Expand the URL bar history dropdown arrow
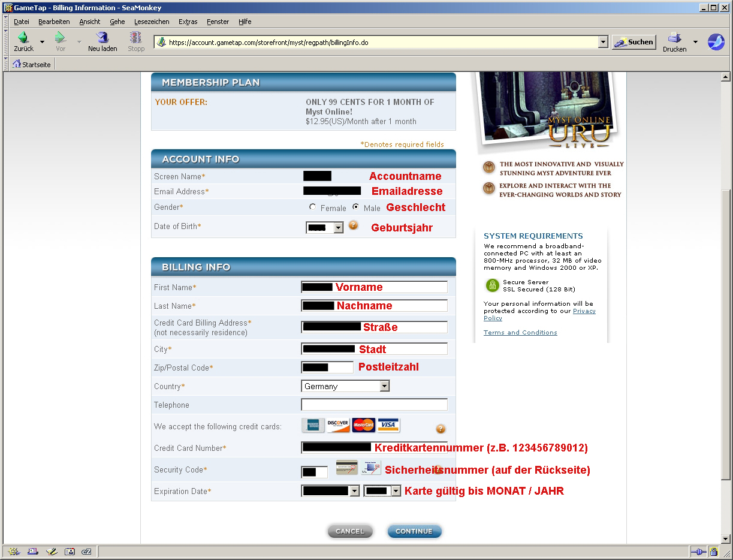The image size is (733, 560). [x=603, y=42]
